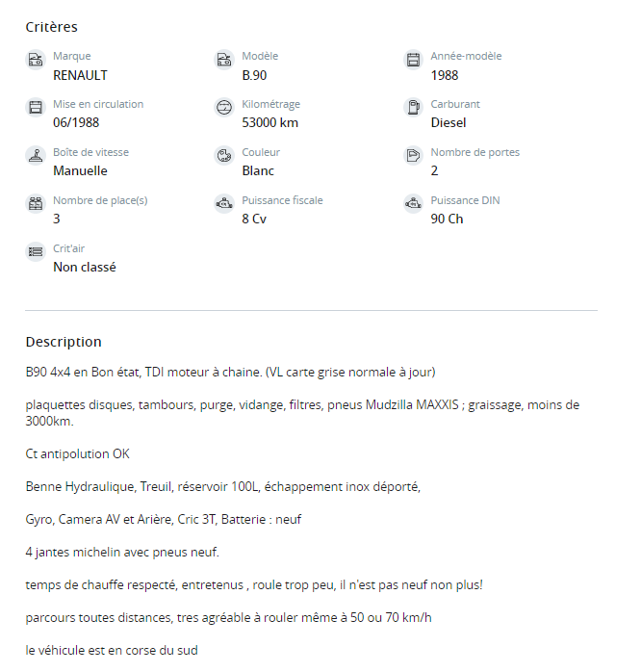The image size is (641, 672).
Task: Click the RENAULT brand value
Action: click(x=80, y=75)
